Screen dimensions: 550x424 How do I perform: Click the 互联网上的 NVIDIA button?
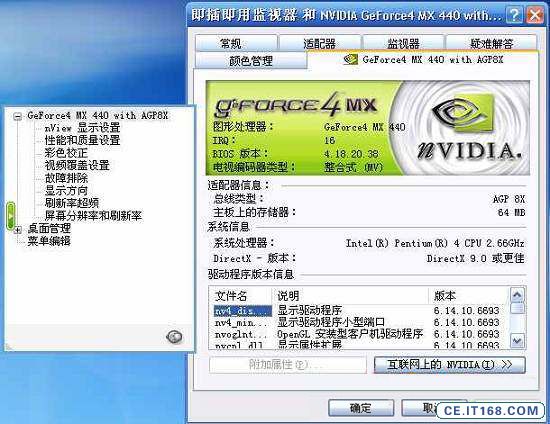click(x=450, y=365)
